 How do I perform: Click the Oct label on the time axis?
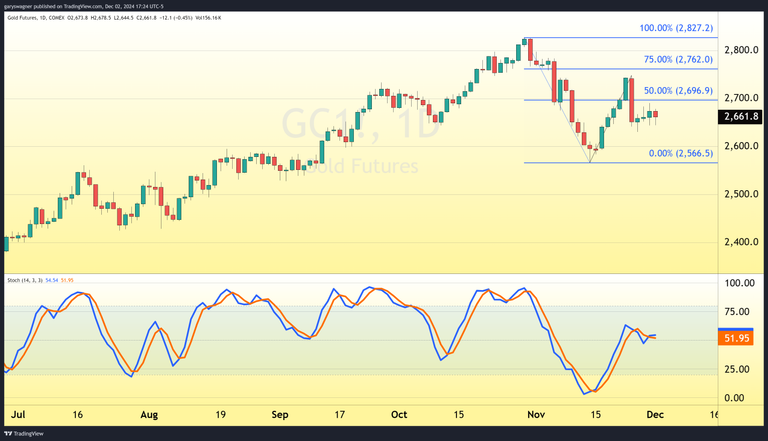[399, 412]
